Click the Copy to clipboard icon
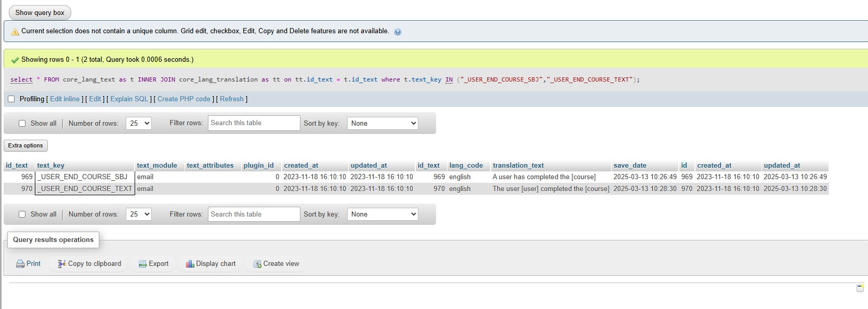This screenshot has width=868, height=309. [x=62, y=264]
